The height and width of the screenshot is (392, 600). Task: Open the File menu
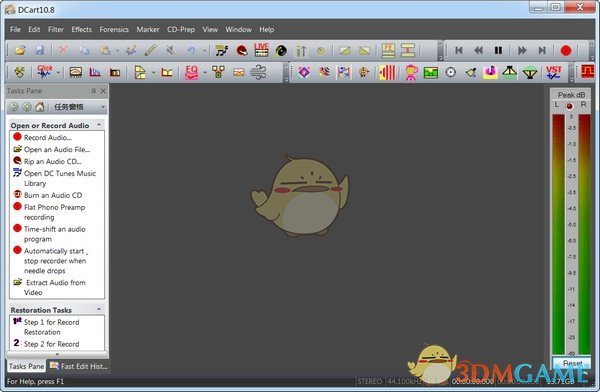point(15,29)
